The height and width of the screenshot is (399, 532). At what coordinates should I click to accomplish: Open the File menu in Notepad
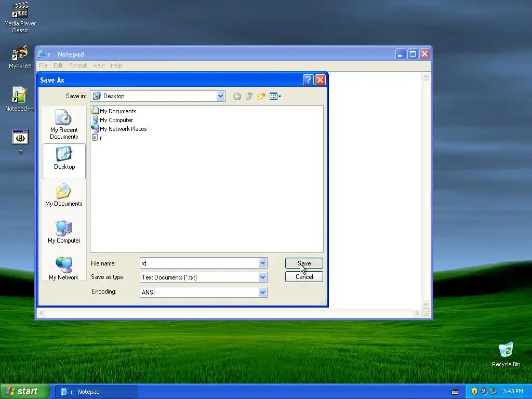tap(43, 65)
